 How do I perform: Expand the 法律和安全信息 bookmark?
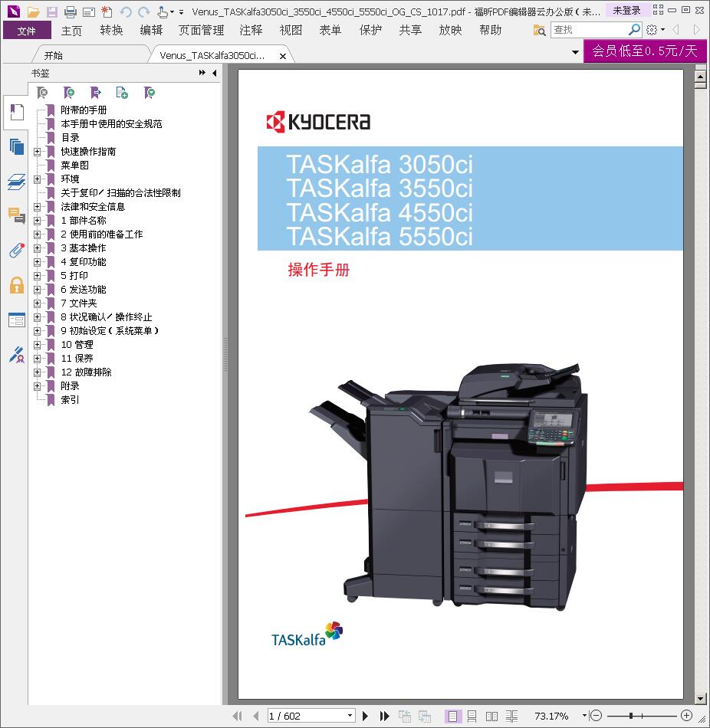pyautogui.click(x=37, y=207)
